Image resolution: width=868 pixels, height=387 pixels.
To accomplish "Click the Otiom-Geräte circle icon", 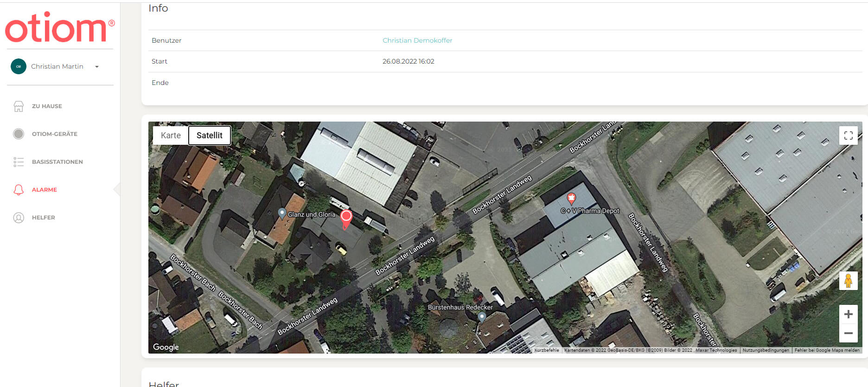I will 19,134.
